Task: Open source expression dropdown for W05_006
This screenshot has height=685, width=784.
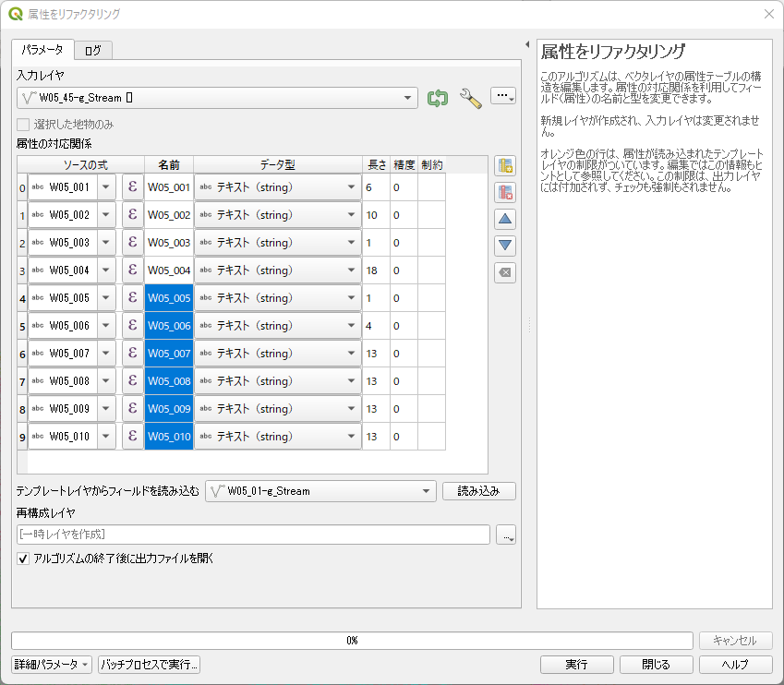Action: (106, 326)
